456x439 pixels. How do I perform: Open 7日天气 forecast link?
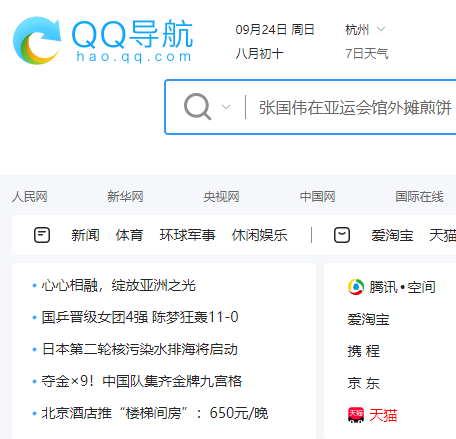[x=367, y=53]
